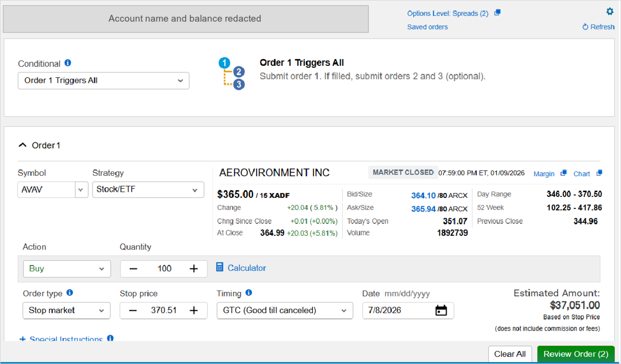Click the Volume value 1892739
Image resolution: width=621 pixels, height=364 pixels.
click(452, 233)
